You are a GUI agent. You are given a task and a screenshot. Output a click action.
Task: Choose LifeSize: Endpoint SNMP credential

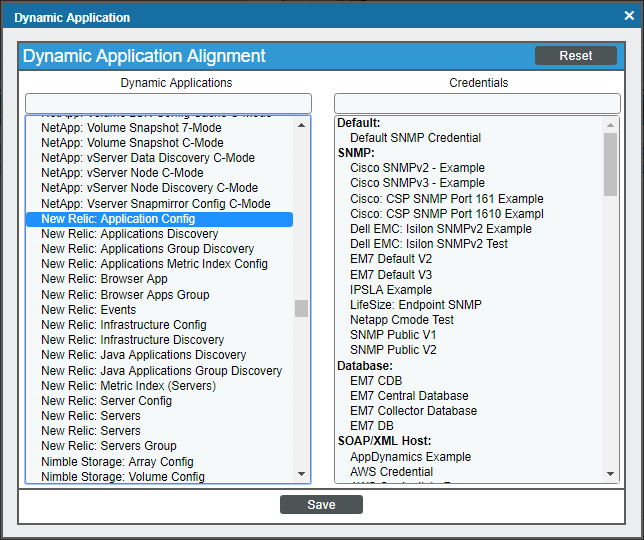point(416,305)
